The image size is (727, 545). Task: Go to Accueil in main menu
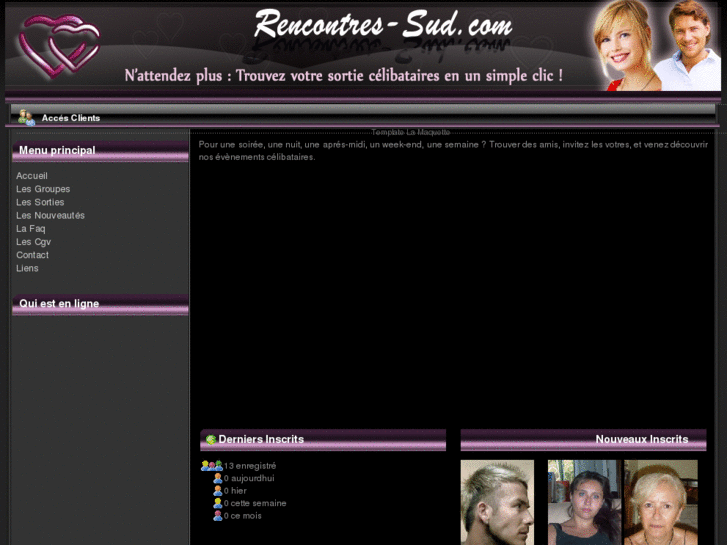32,176
